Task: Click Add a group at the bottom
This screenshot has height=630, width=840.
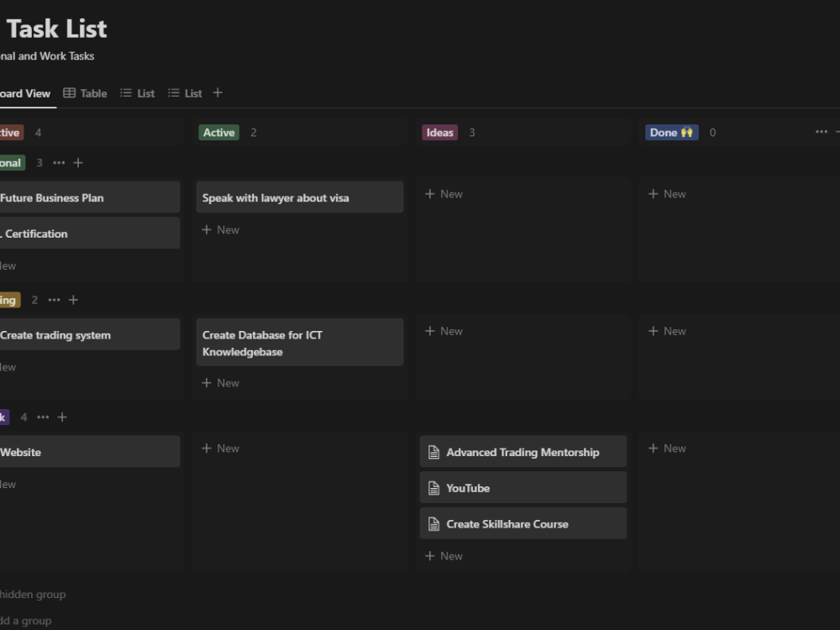Action: pyautogui.click(x=26, y=621)
